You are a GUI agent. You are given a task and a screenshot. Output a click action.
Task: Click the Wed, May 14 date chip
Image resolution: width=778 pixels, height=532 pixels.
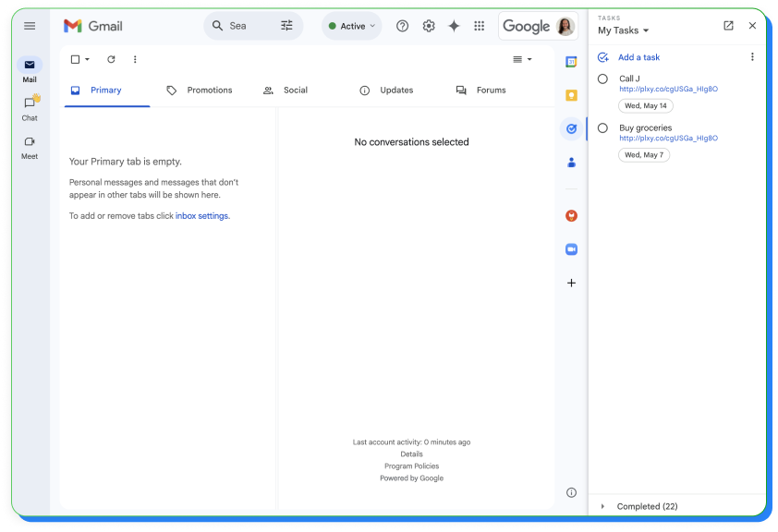645,105
